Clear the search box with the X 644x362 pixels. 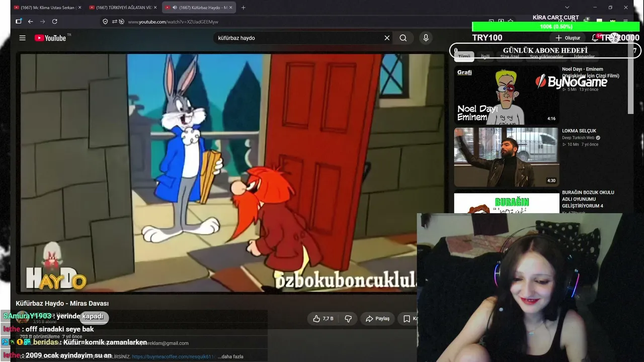point(387,38)
